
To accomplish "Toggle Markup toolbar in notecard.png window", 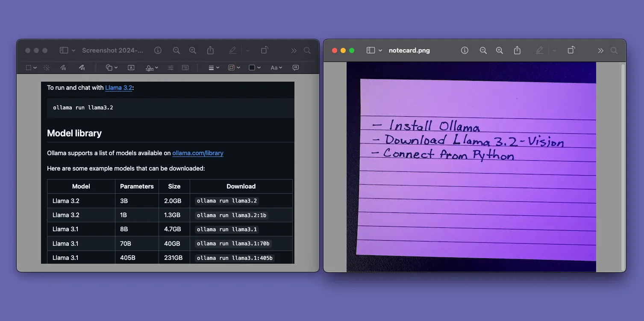I will pyautogui.click(x=540, y=50).
